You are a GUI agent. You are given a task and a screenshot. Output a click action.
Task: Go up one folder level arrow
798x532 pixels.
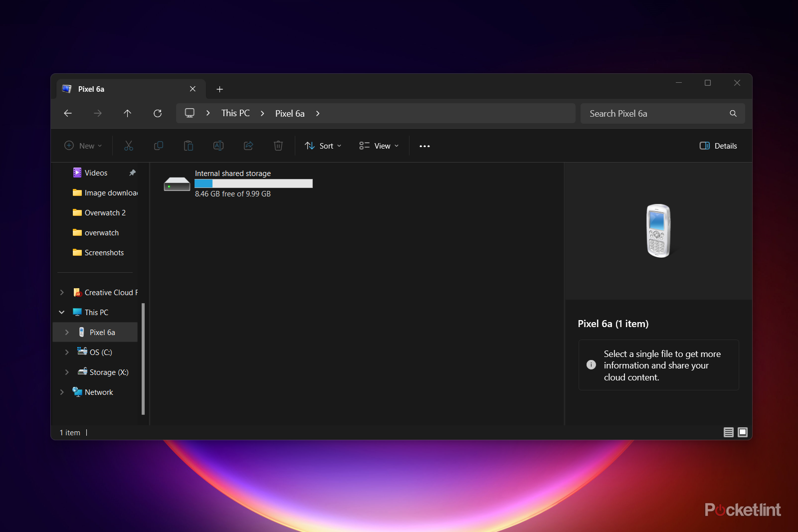pyautogui.click(x=128, y=113)
